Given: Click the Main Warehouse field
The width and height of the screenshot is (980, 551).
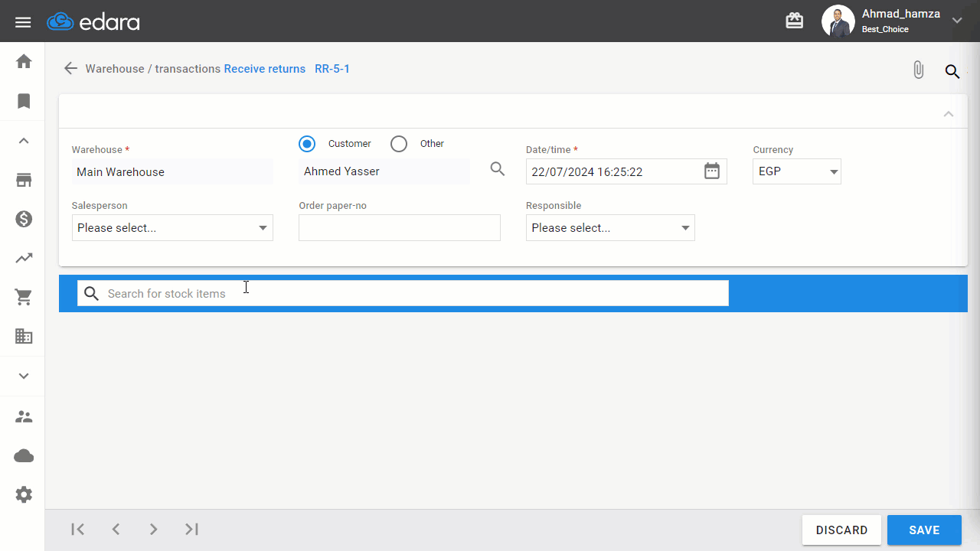Looking at the screenshot, I should coord(172,172).
